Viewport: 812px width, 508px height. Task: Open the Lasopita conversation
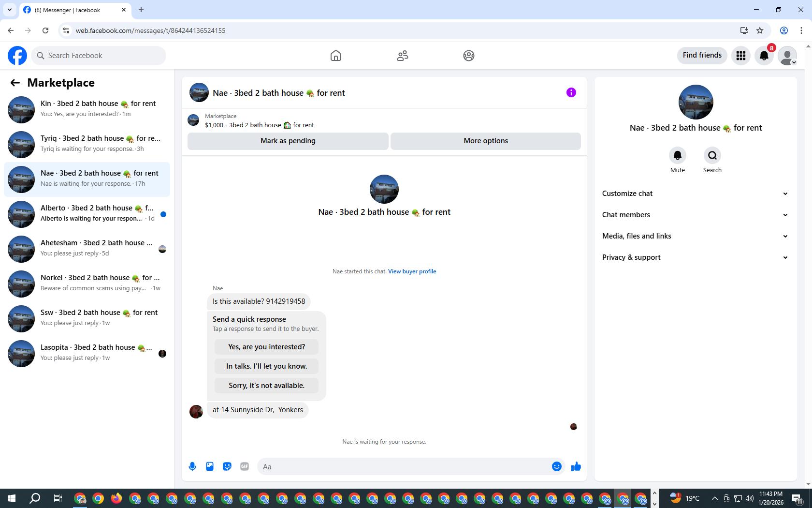pos(87,353)
